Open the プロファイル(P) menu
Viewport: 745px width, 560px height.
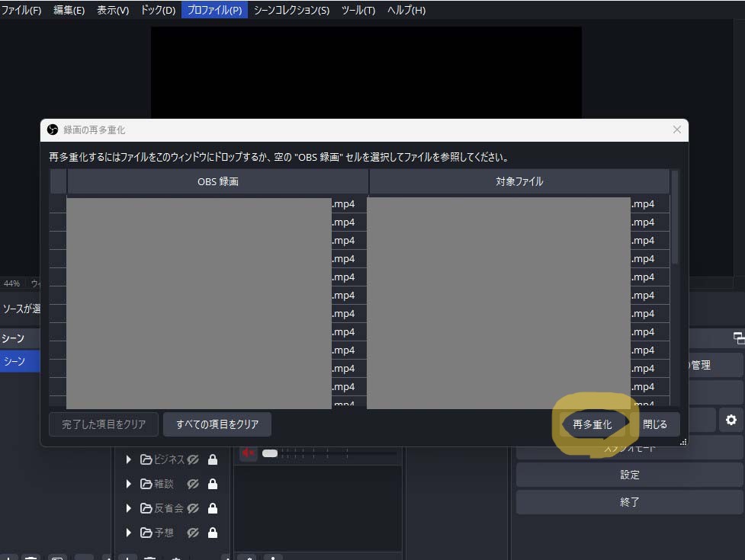click(214, 10)
